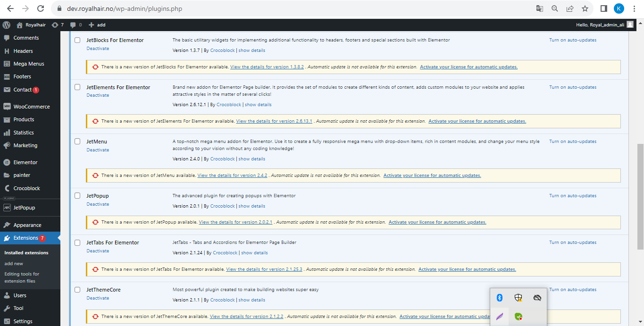
Task: Click the cloud sync disabled tray icon
Action: (x=537, y=298)
